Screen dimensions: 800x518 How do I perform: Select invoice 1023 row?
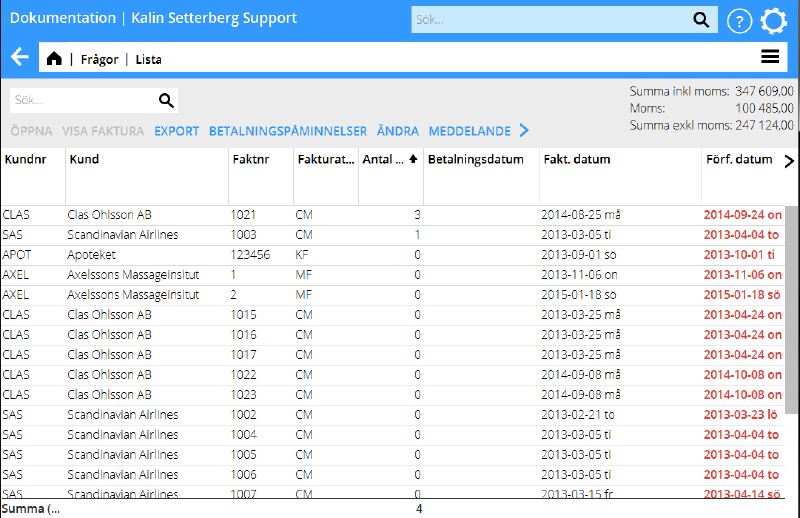tap(393, 394)
